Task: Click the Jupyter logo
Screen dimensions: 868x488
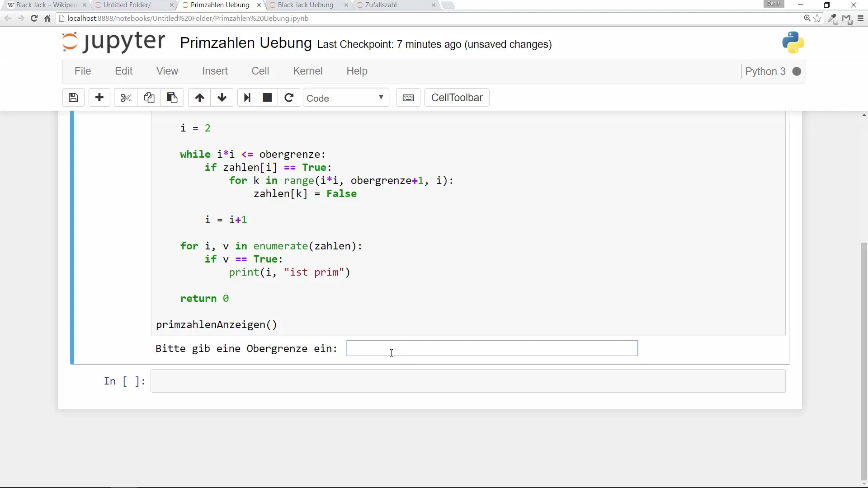Action: pos(113,42)
